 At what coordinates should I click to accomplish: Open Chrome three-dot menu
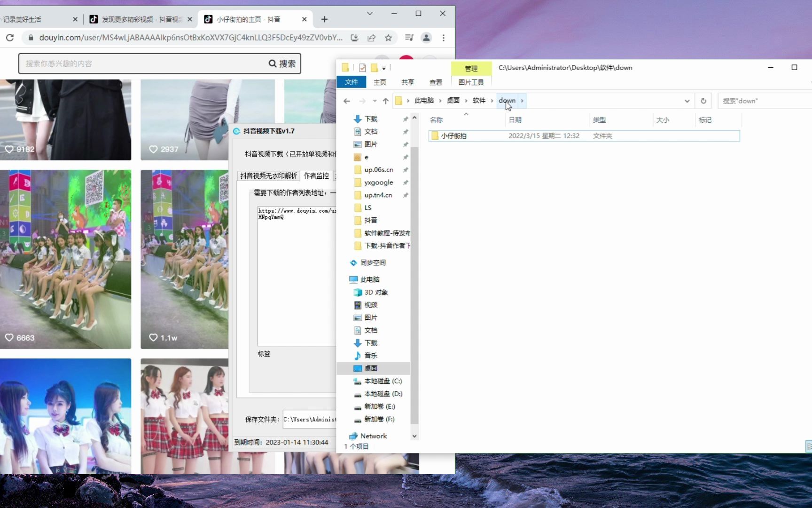coord(443,38)
